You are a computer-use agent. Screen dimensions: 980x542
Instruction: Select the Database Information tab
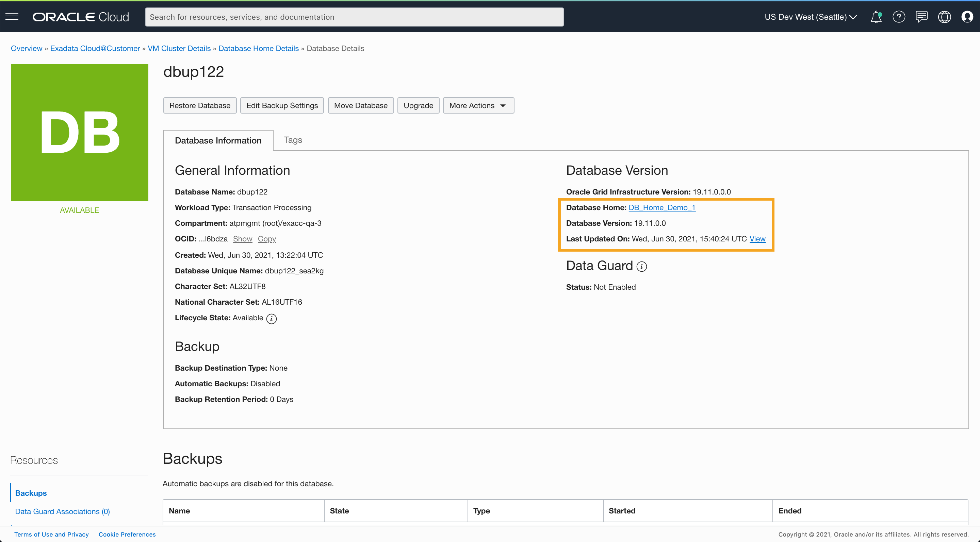tap(218, 140)
